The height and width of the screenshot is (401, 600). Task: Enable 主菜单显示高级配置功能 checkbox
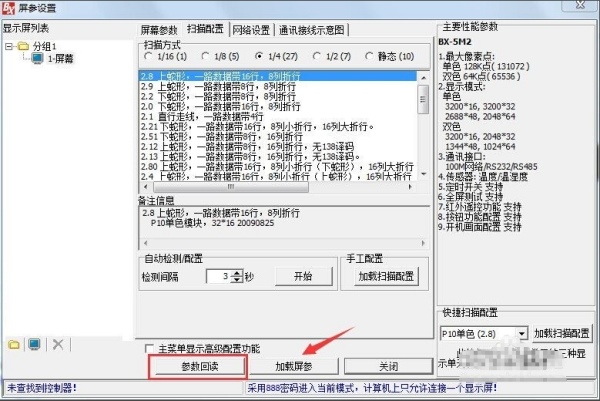coord(149,349)
